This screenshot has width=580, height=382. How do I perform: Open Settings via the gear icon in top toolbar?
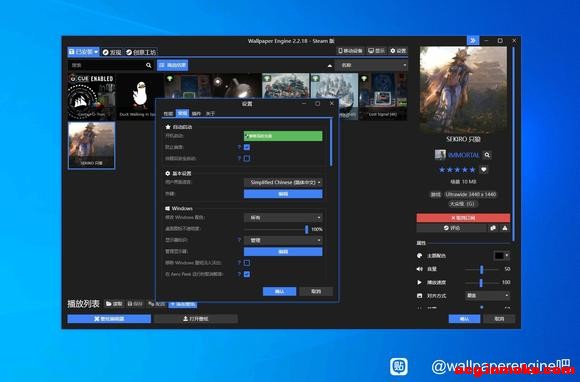pos(398,51)
